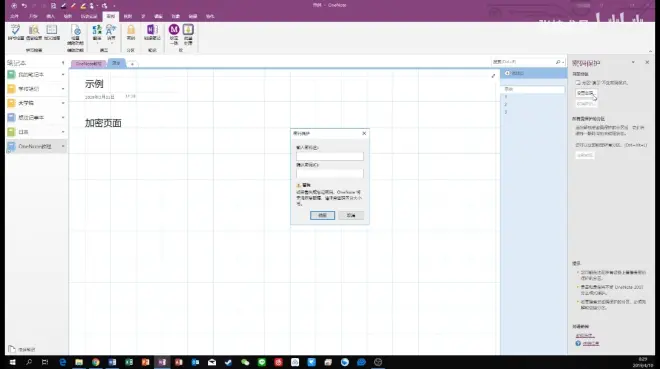Run the Check Accessibility tool
The image size is (660, 369).
tap(75, 35)
